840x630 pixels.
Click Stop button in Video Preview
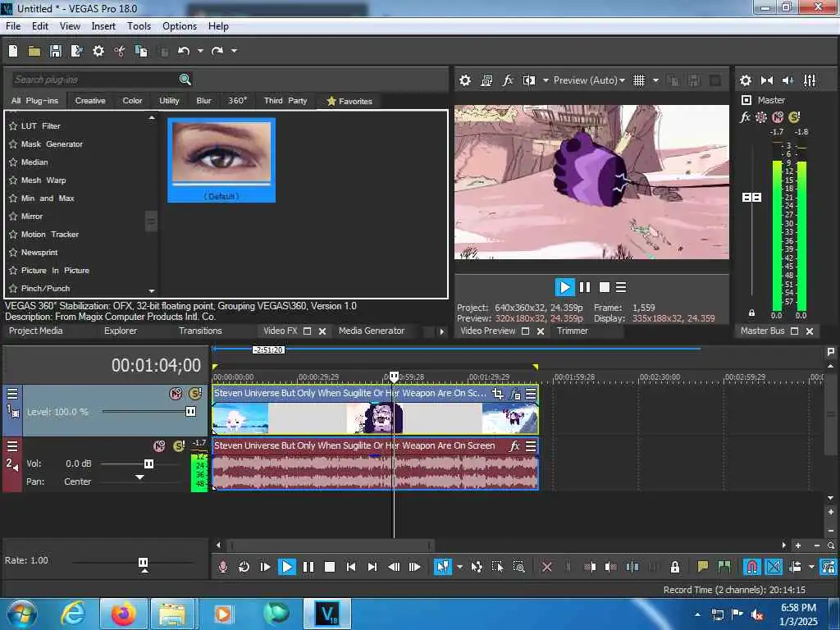pyautogui.click(x=605, y=287)
